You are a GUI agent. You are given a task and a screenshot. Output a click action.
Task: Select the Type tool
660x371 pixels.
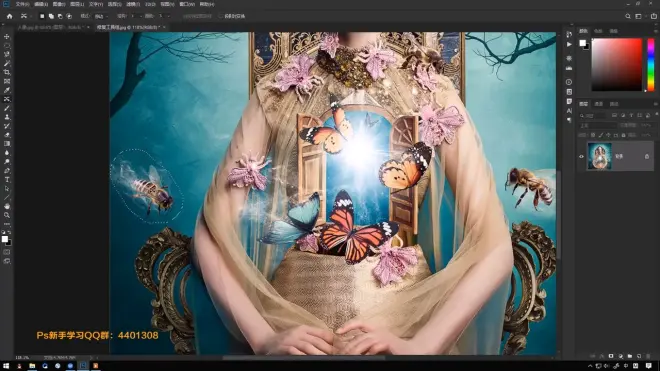click(x=7, y=180)
